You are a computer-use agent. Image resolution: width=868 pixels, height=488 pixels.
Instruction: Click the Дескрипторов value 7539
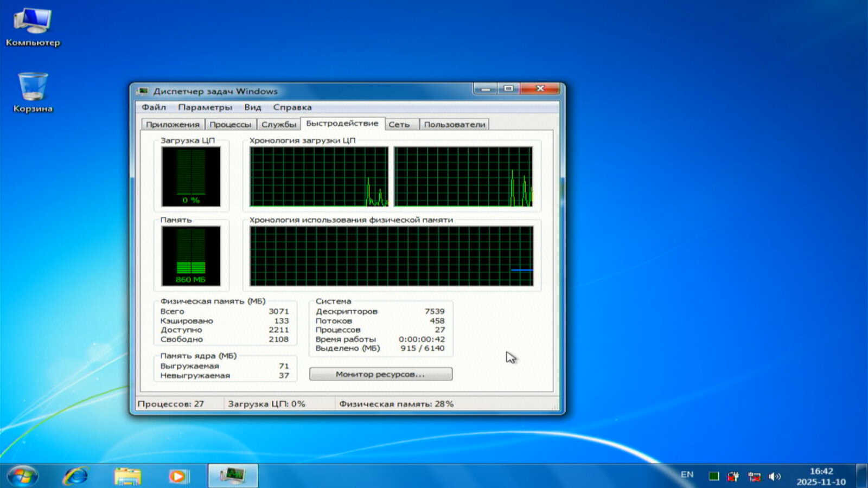[x=435, y=311]
